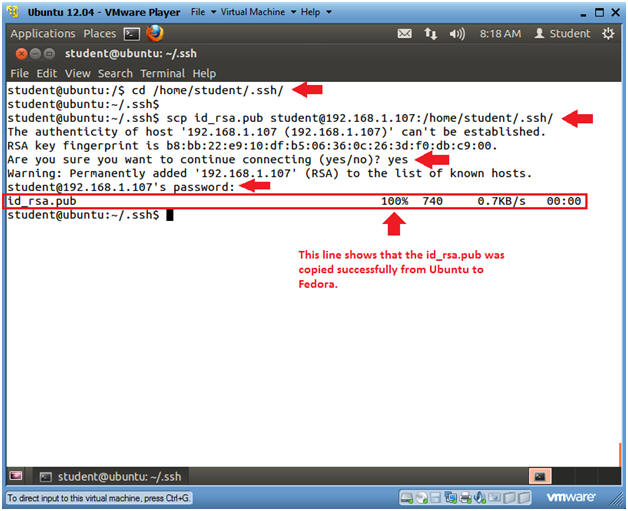628x511 pixels.
Task: Click the scp id_rsa.pub command line
Action: coord(280,118)
